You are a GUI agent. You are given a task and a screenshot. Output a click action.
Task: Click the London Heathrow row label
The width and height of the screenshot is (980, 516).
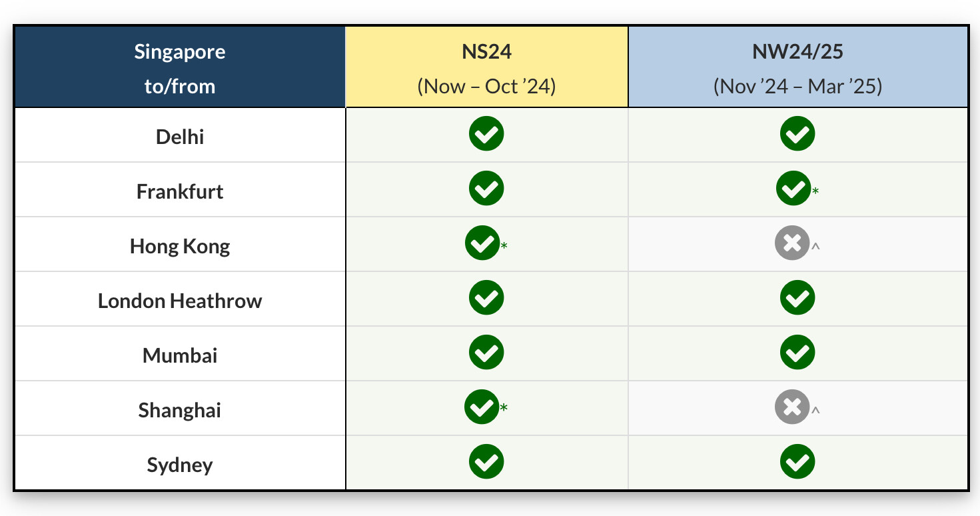[180, 301]
